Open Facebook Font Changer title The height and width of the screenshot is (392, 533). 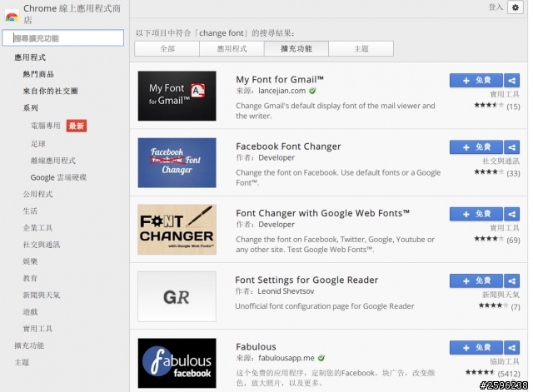tap(288, 146)
